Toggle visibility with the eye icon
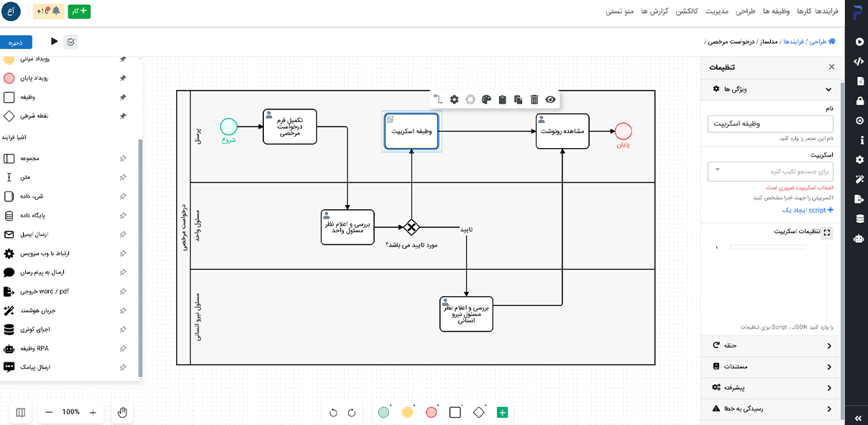This screenshot has width=868, height=425. (x=550, y=100)
